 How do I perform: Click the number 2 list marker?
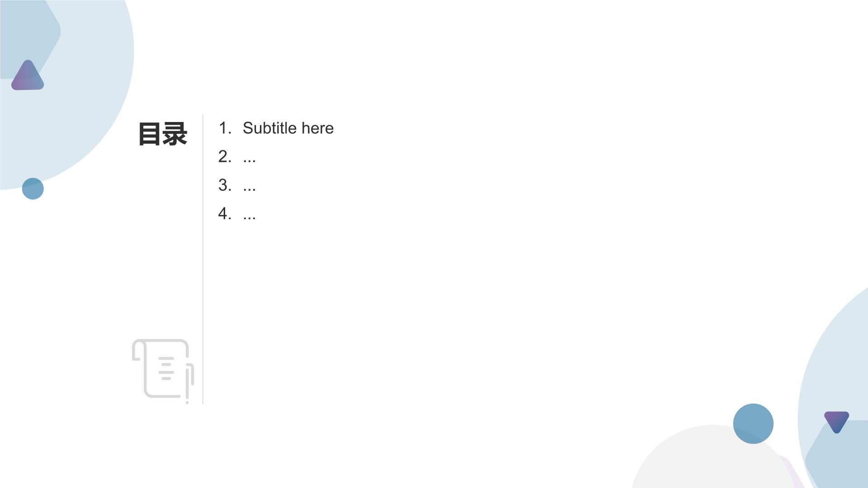pos(225,157)
